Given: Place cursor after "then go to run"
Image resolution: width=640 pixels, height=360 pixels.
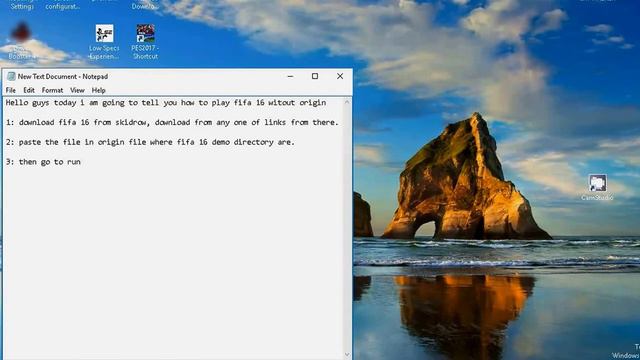Looking at the screenshot, I should [x=81, y=162].
